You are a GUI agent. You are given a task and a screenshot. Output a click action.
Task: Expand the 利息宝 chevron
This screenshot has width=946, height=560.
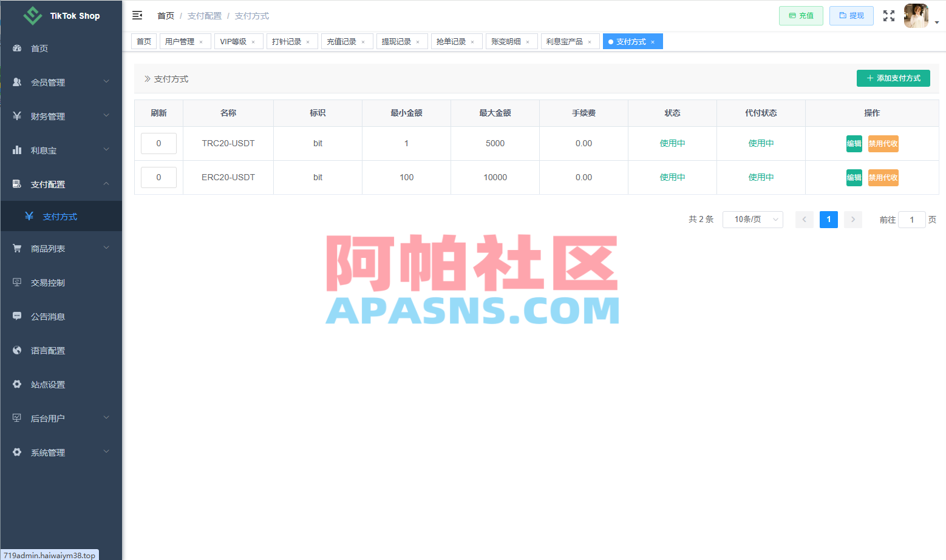[106, 149]
